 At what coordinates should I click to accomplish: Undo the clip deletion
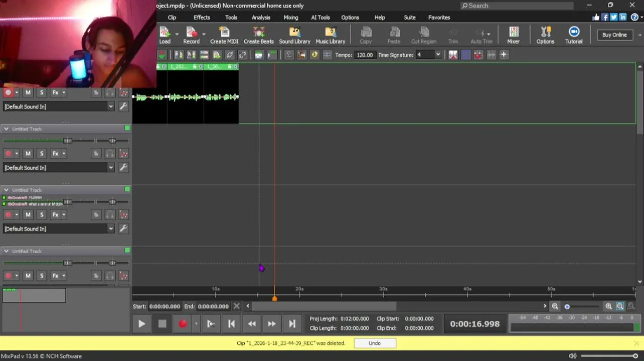coord(375,343)
